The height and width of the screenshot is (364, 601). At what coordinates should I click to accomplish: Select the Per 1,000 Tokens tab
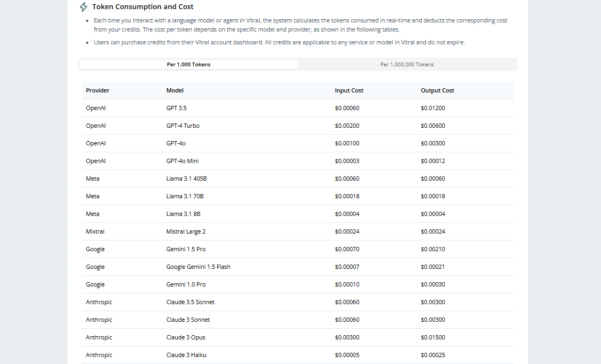tap(188, 65)
